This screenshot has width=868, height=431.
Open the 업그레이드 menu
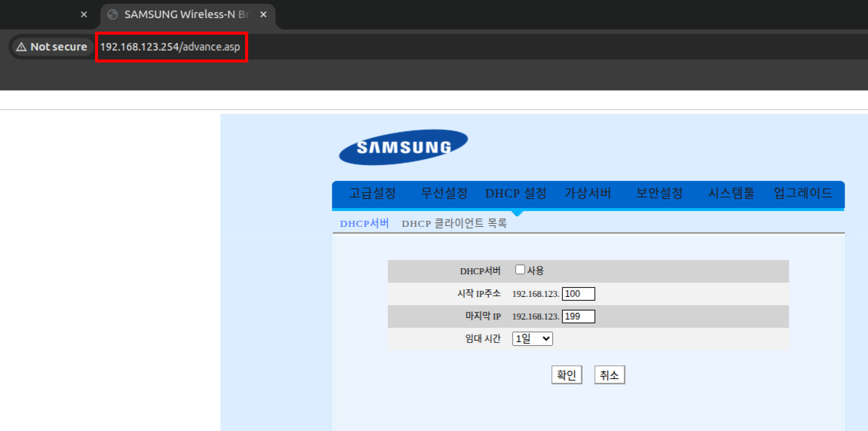tap(803, 193)
